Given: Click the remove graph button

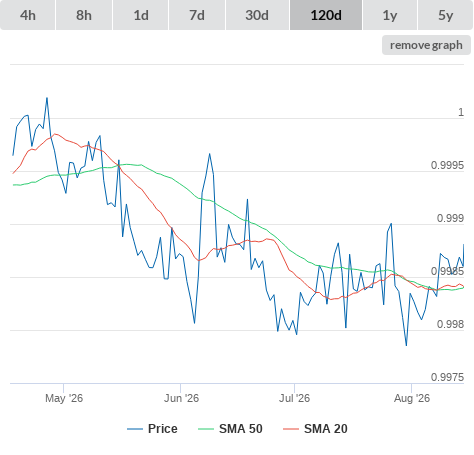Looking at the screenshot, I should coord(426,45).
